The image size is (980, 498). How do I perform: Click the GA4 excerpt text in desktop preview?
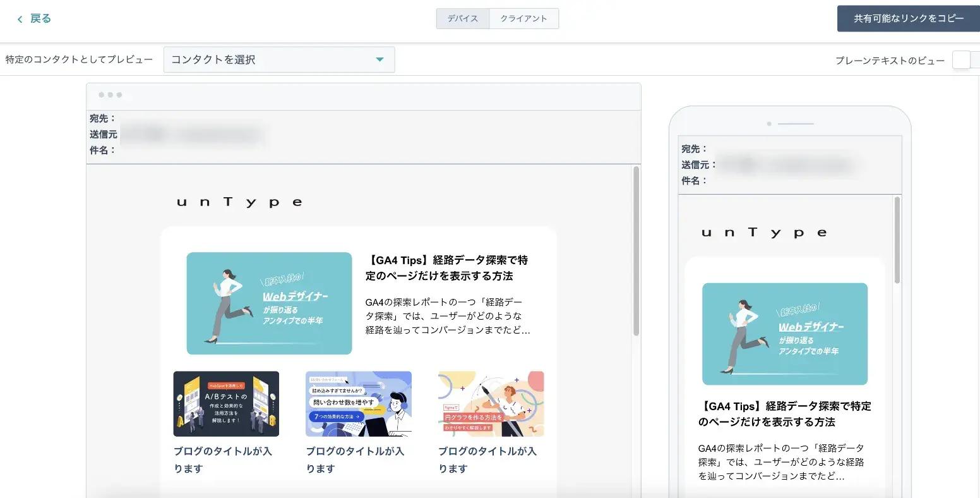click(448, 316)
